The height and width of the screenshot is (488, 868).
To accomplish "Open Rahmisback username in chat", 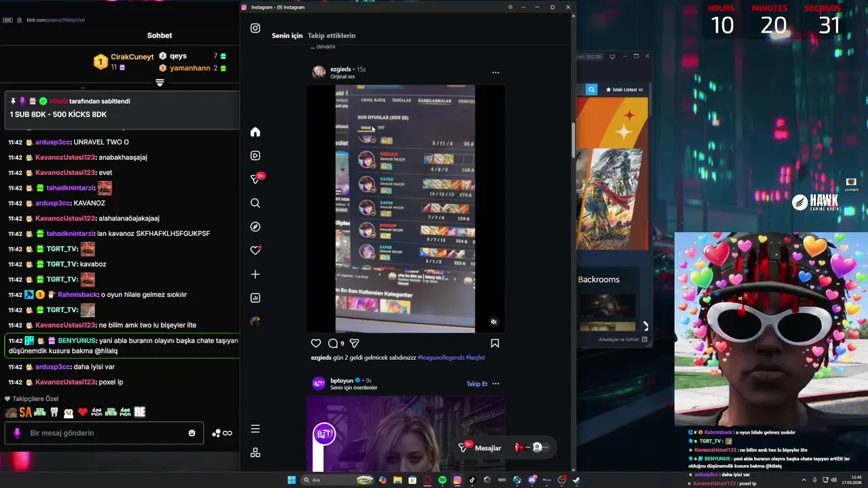I will (x=77, y=294).
